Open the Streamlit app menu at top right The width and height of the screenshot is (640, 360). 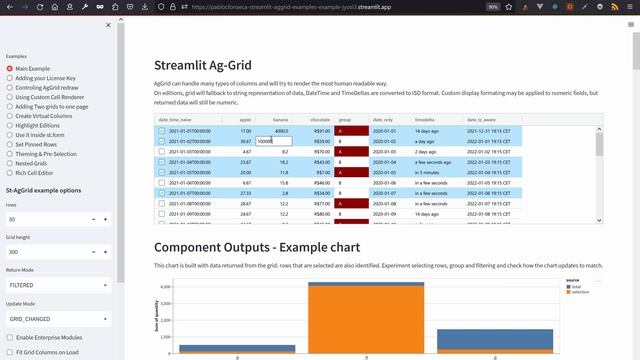click(631, 24)
